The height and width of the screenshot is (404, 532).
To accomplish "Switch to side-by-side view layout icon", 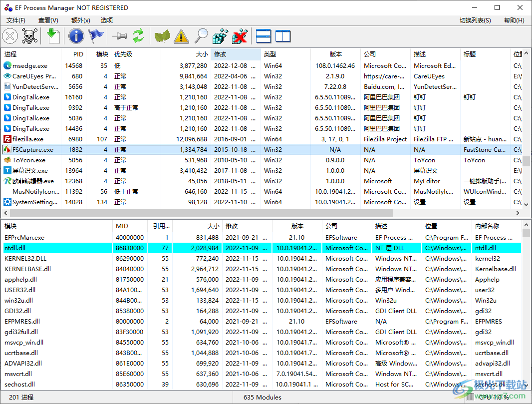I will point(282,36).
